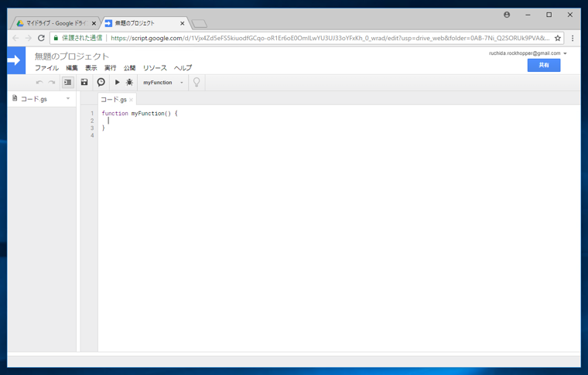Open a new browser tab
The image size is (588, 375).
[199, 24]
